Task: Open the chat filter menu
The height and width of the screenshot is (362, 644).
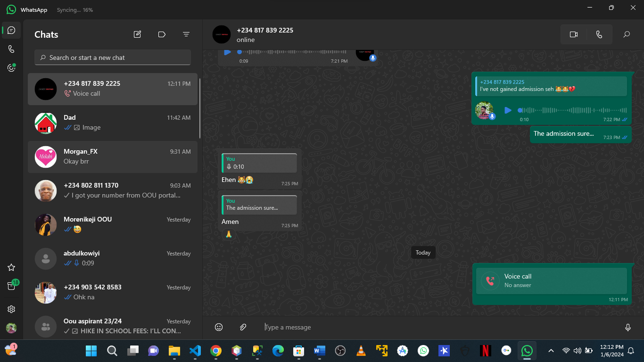Action: coord(186,34)
